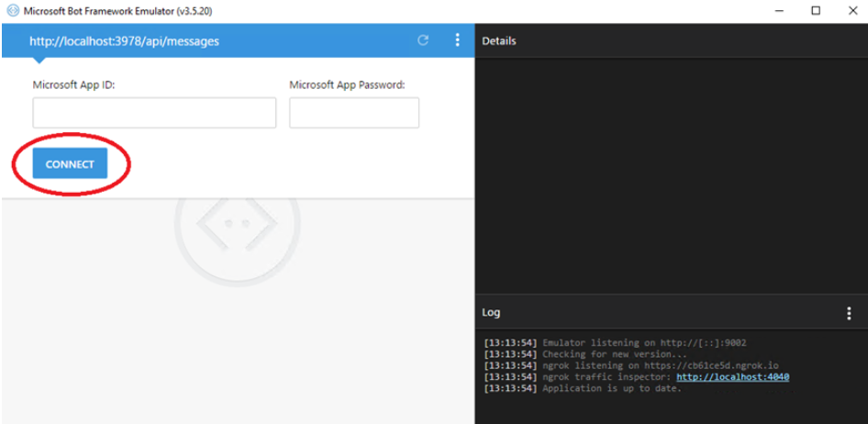Click the Bot Framework Emulator title icon
Image resolution: width=868 pixels, height=424 pixels.
click(13, 11)
